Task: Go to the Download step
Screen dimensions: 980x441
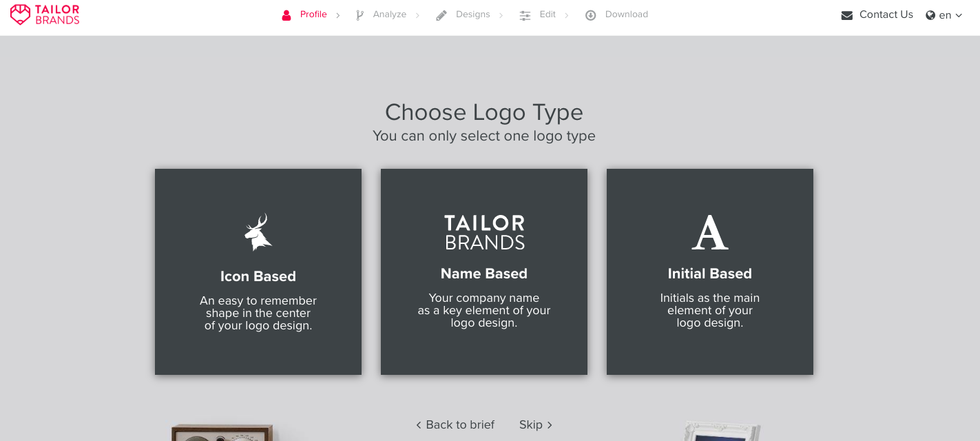Action: [x=627, y=14]
